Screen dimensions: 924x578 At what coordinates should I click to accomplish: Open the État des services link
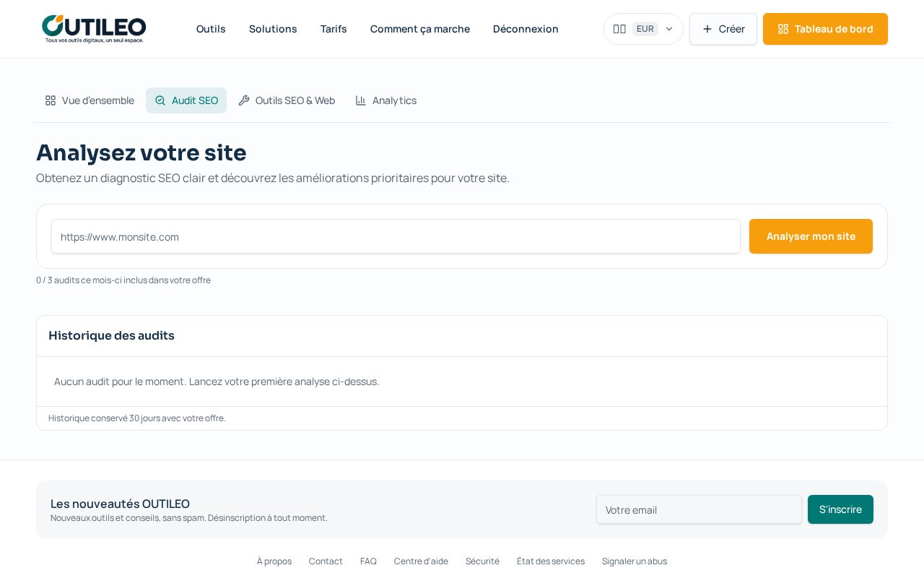pyautogui.click(x=551, y=561)
